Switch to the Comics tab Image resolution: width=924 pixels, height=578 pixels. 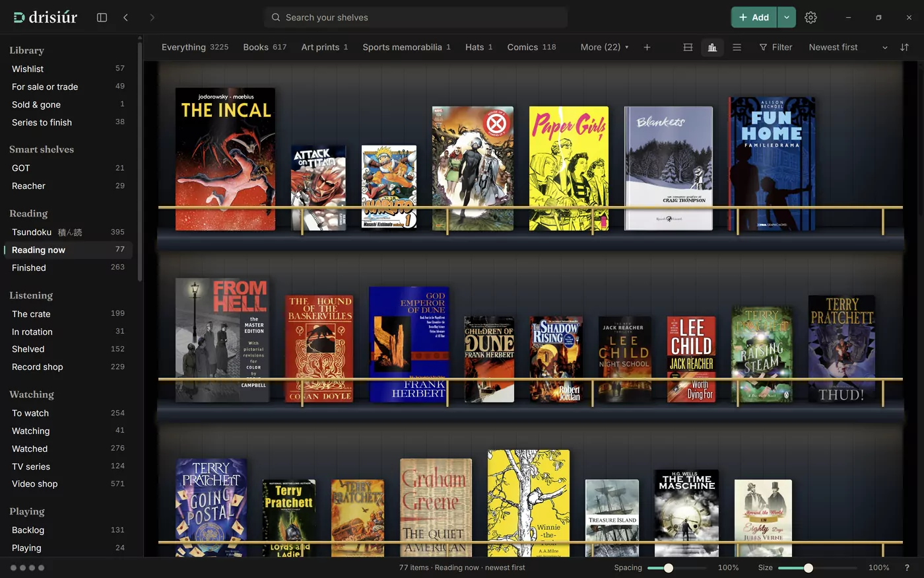coord(531,48)
